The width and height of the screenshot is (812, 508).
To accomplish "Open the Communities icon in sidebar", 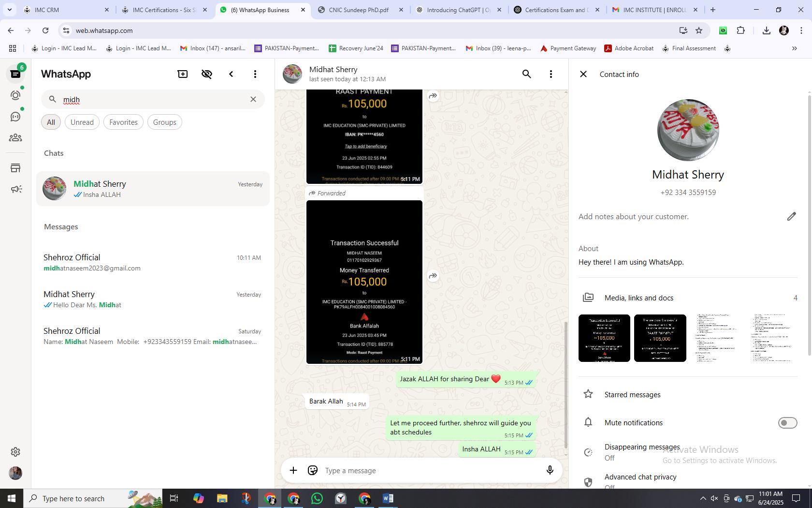I will point(15,138).
